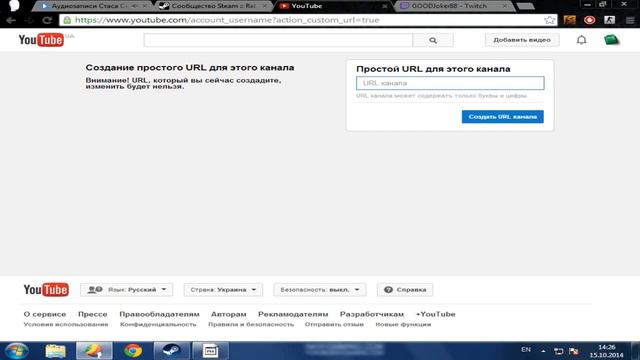Viewport: 640px width, 360px height.
Task: Switch to the Аудиозаписи Стаса tab
Action: 91,6
